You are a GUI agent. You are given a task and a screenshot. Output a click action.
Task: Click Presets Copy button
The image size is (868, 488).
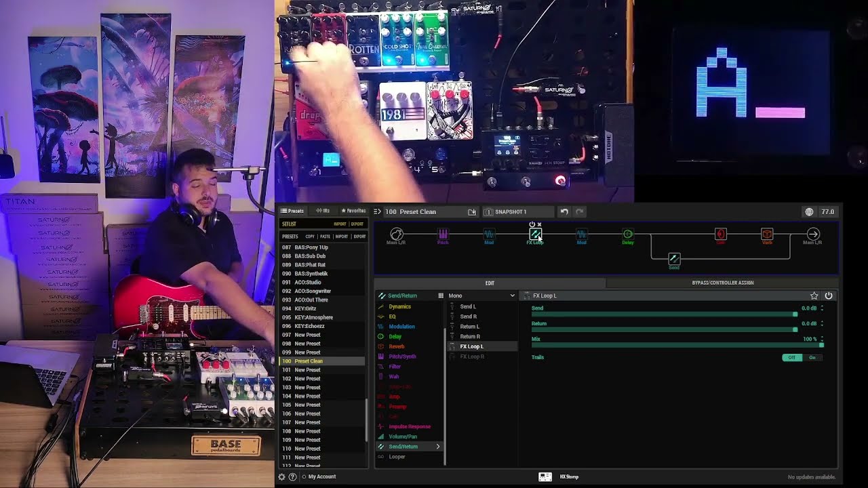(310, 237)
